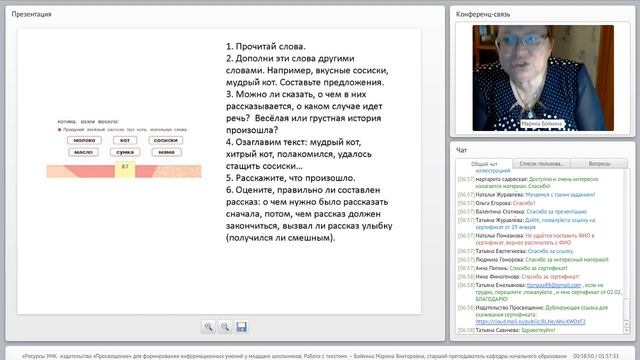
Task: Click the playback time counter 00:58:50 / 01:57:51
Action: (596, 356)
